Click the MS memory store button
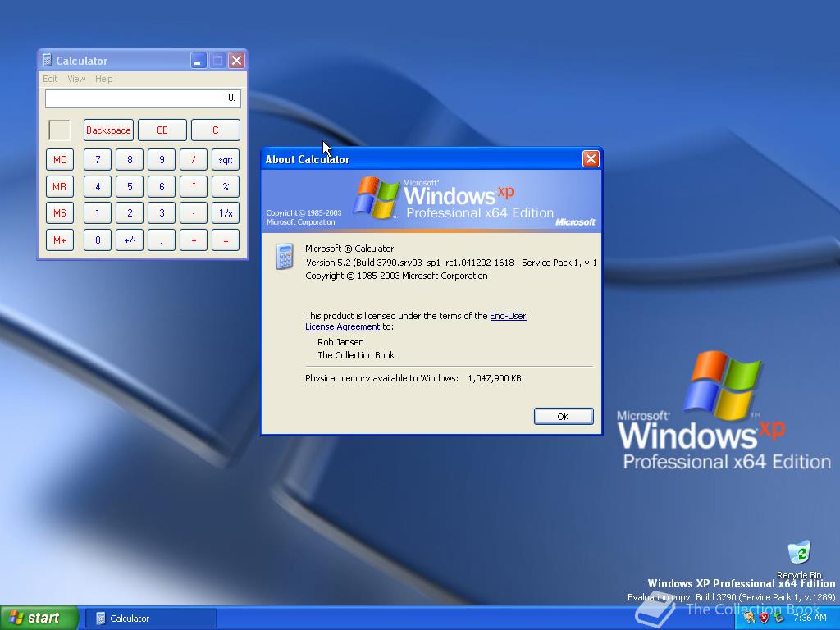Image resolution: width=840 pixels, height=630 pixels. point(59,212)
